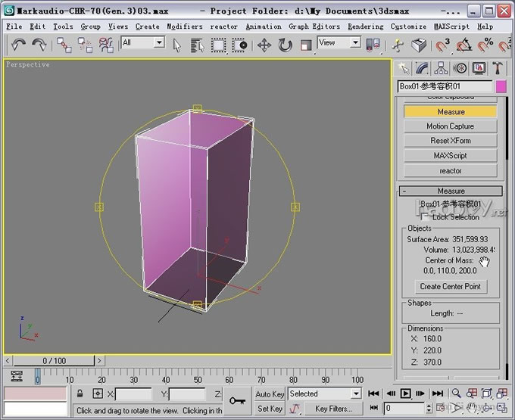This screenshot has height=420, width=515.
Task: Switch to the Motion panel tab
Action: (460, 69)
